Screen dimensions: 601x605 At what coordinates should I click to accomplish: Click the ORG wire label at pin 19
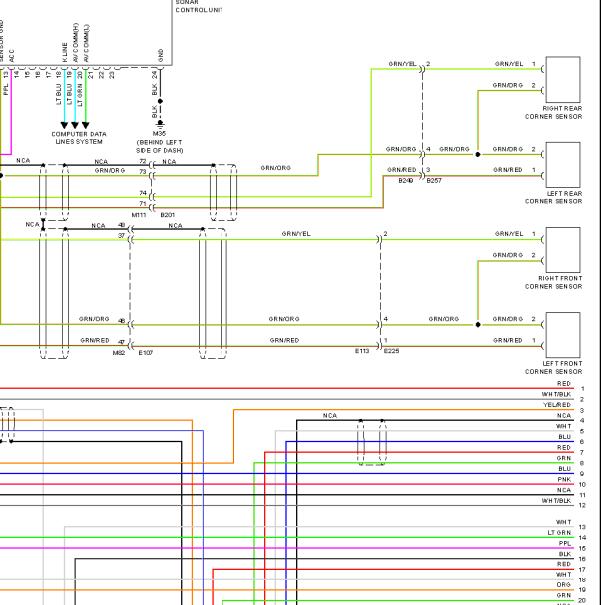tap(564, 585)
